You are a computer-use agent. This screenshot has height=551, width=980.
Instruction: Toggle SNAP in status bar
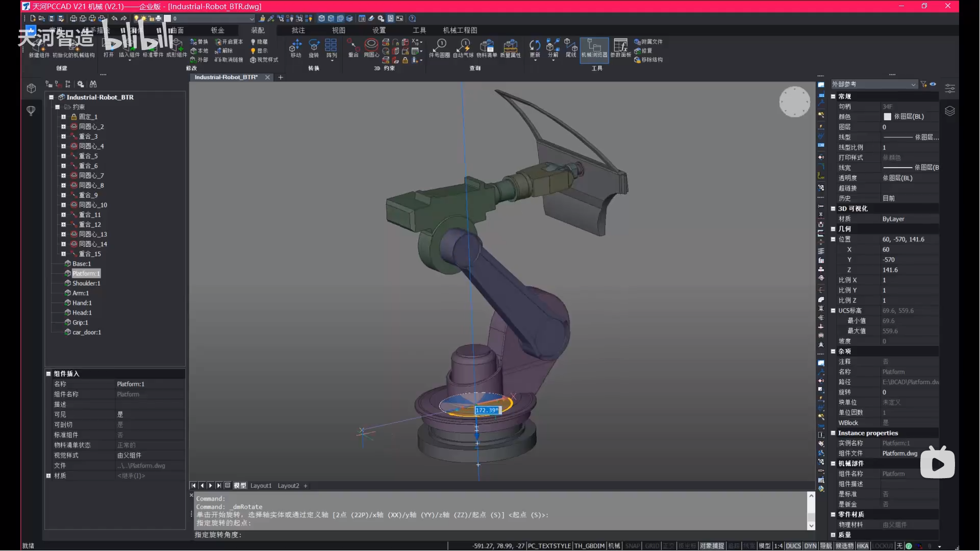click(632, 546)
